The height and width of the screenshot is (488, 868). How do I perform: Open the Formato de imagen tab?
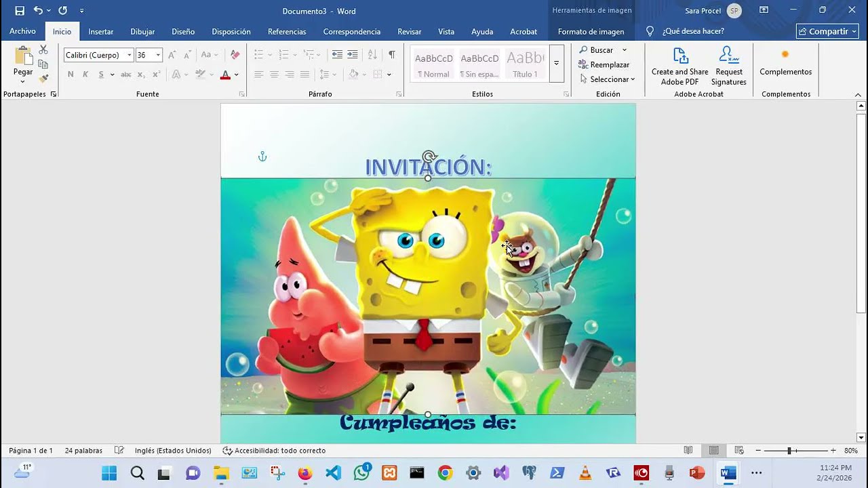click(x=591, y=31)
